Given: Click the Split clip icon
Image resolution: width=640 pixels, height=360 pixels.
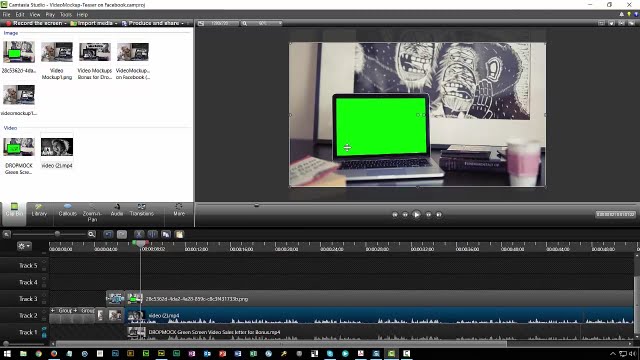Looking at the screenshot, I should pos(152,234).
